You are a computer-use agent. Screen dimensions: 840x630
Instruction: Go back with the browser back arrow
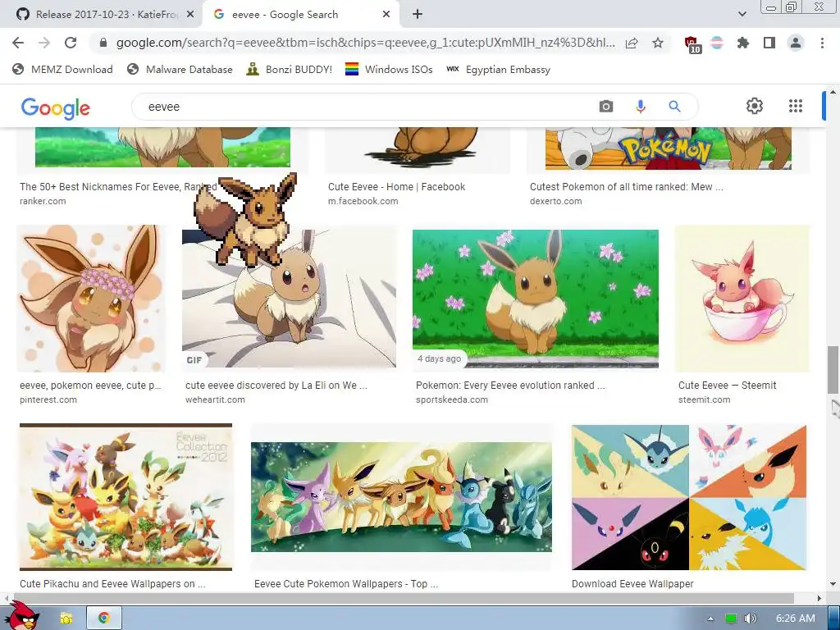pos(18,43)
